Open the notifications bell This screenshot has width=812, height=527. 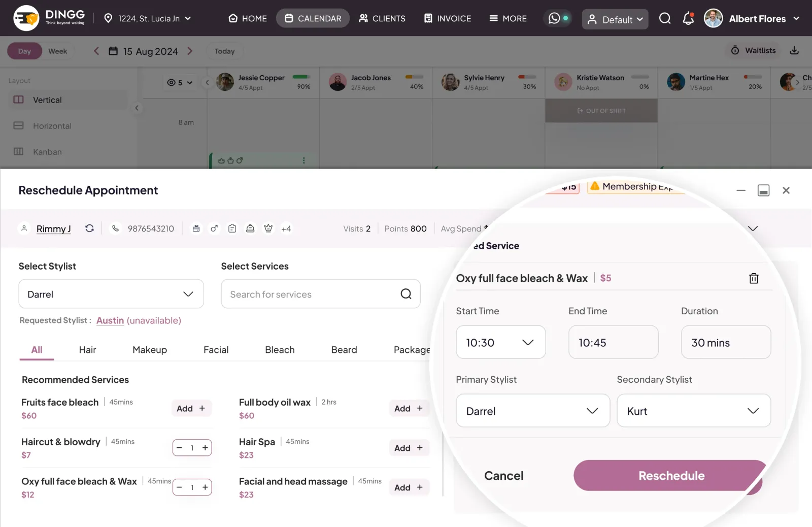pyautogui.click(x=688, y=18)
